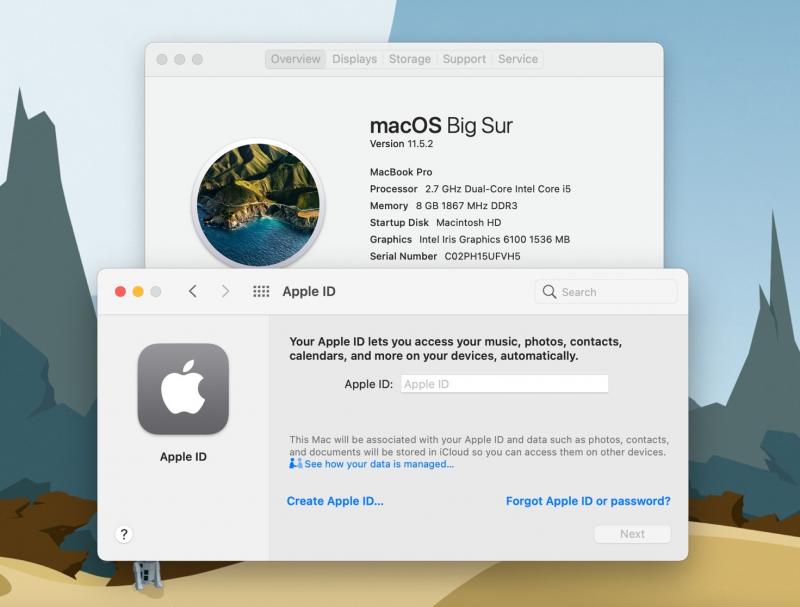The height and width of the screenshot is (607, 800).
Task: Open the Service tab
Action: coord(518,59)
